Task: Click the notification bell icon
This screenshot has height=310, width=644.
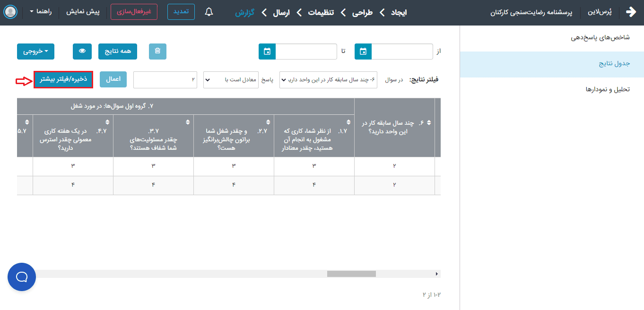Action: pyautogui.click(x=209, y=12)
